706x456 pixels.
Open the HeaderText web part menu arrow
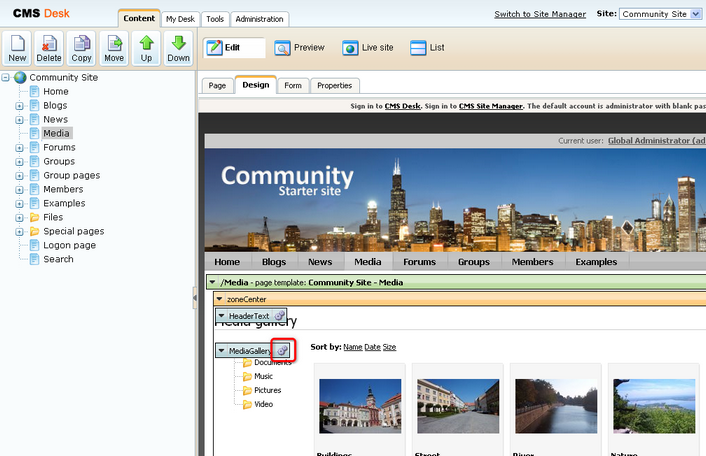(x=222, y=316)
